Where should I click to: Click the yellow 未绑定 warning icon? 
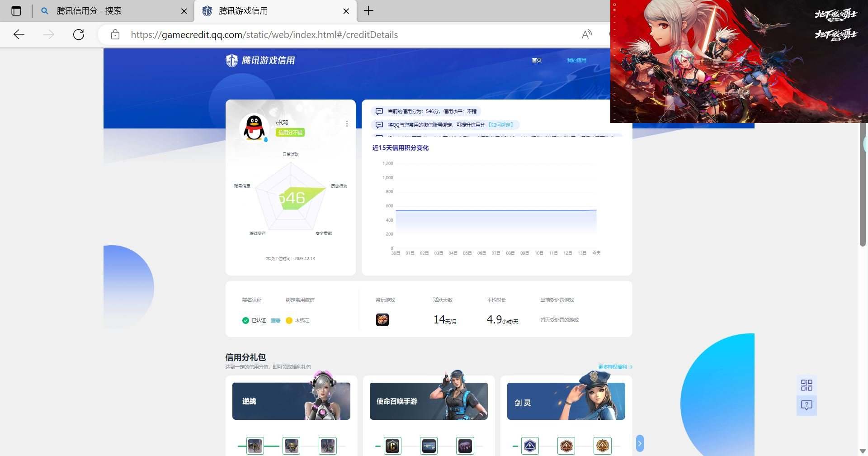(289, 320)
